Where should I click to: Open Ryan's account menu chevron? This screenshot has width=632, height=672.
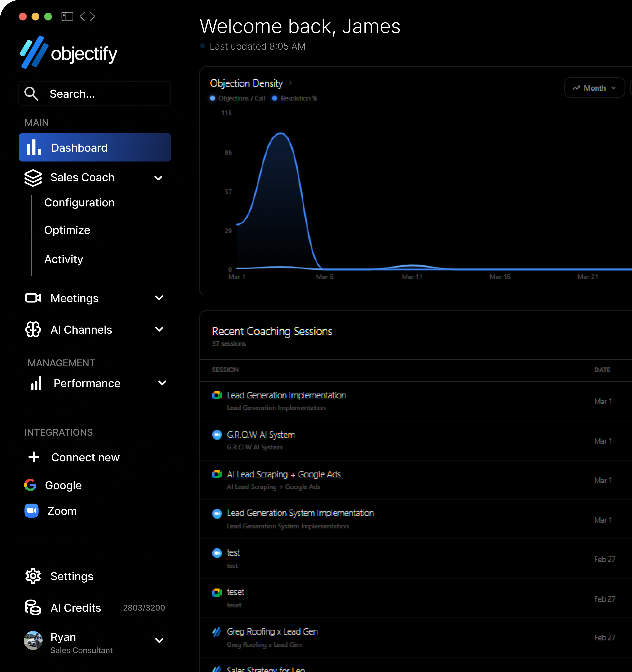159,640
